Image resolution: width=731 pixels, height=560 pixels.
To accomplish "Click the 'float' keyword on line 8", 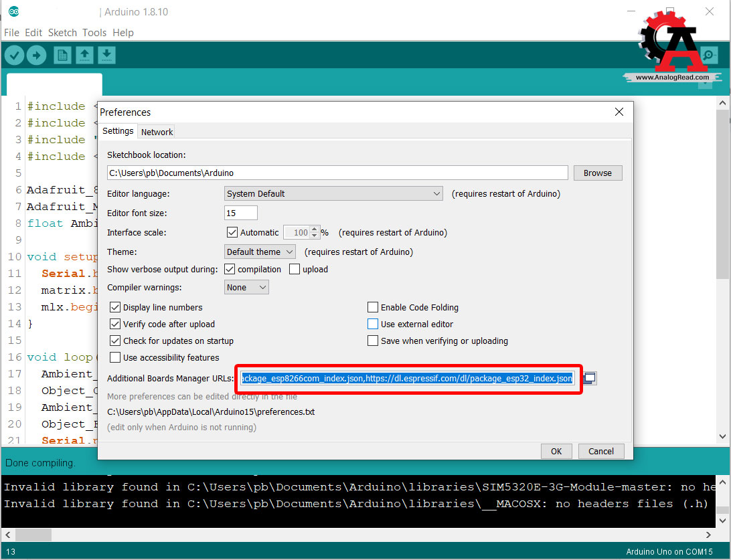I will click(x=45, y=223).
